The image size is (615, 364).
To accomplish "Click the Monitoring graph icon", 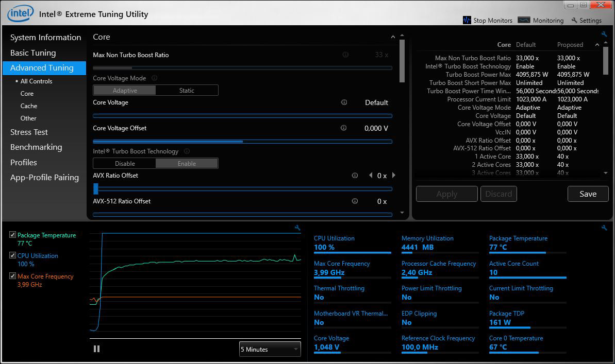I will point(524,20).
